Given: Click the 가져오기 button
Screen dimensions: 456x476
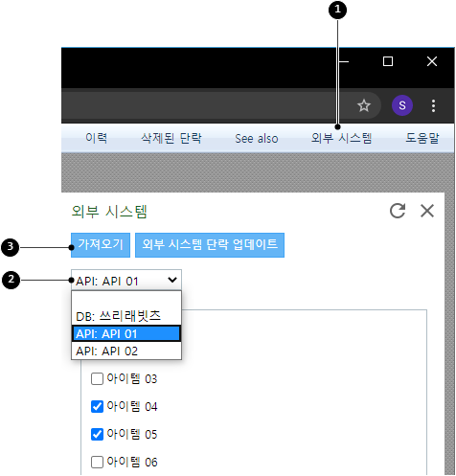Looking at the screenshot, I should [x=101, y=245].
